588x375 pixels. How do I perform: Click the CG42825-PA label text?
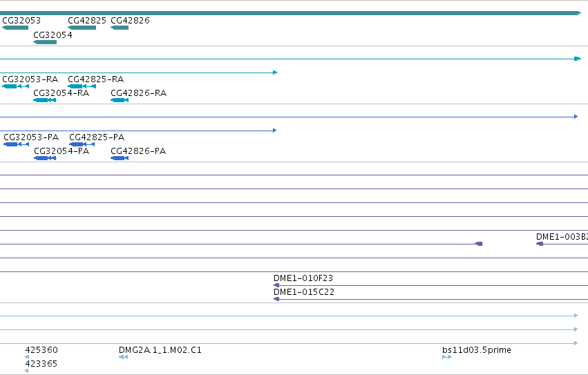(97, 137)
